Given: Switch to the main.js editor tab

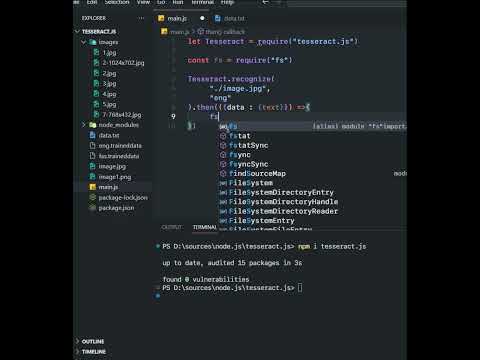Looking at the screenshot, I should pyautogui.click(x=177, y=18).
